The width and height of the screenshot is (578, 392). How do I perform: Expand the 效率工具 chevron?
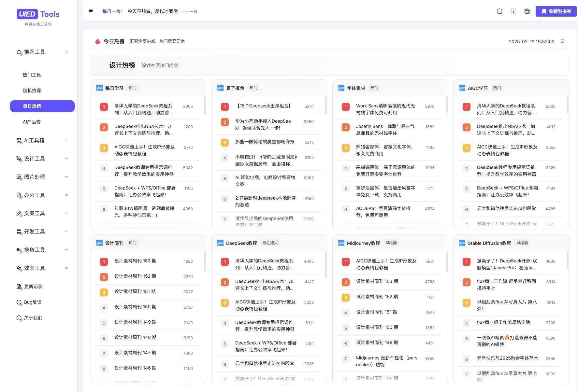point(66,268)
